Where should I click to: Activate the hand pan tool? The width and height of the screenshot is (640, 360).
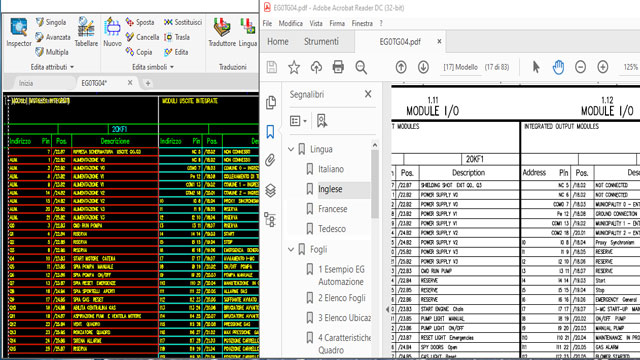click(558, 67)
